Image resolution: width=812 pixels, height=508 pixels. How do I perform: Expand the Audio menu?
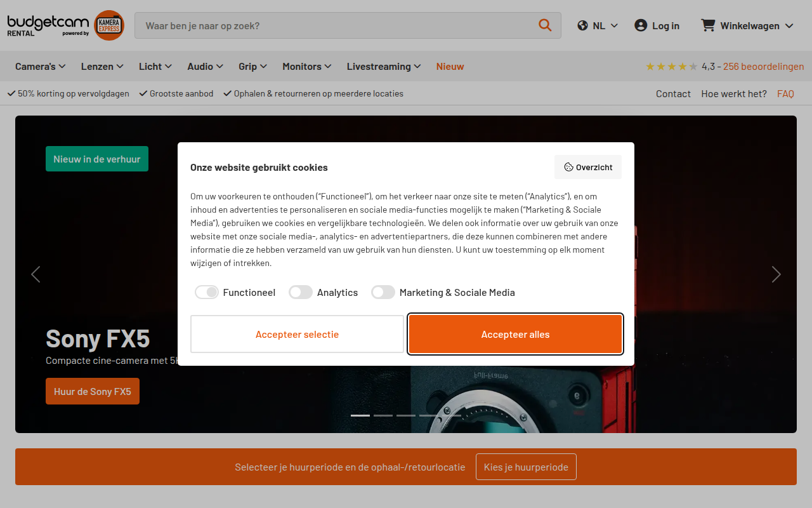[206, 66]
